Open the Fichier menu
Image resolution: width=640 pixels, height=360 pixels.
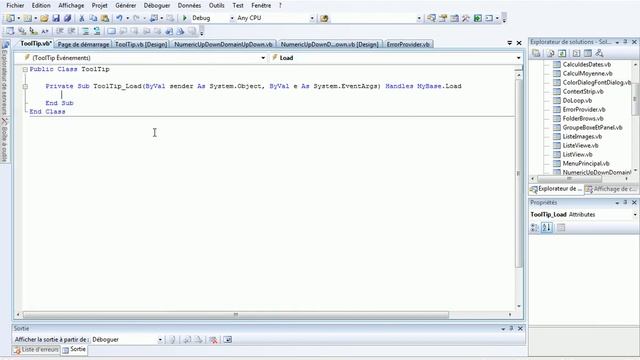tap(15, 6)
